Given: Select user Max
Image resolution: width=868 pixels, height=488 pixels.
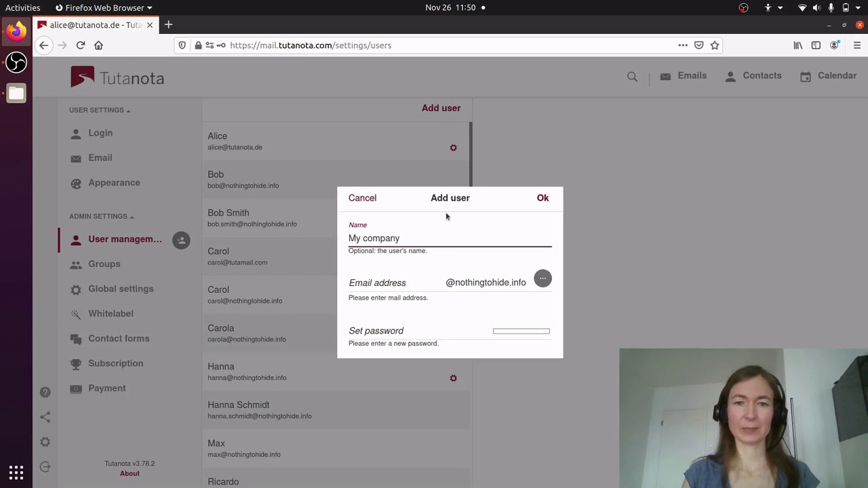Looking at the screenshot, I should [335, 448].
